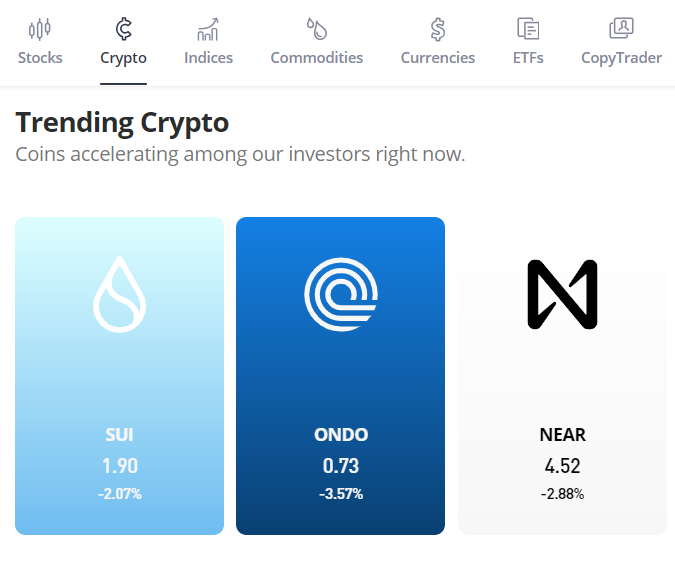Click the Commodities droplet icon
Screen dimensions: 675x562
click(x=317, y=28)
